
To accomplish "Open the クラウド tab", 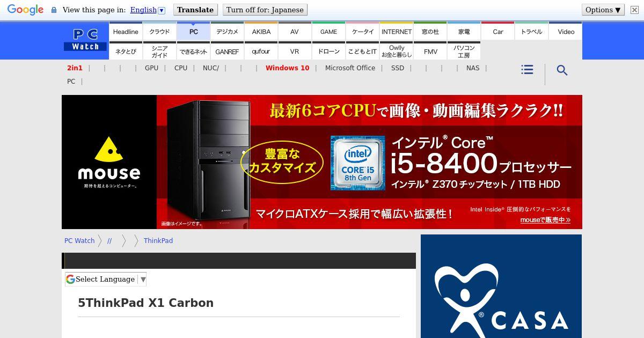I will click(159, 32).
